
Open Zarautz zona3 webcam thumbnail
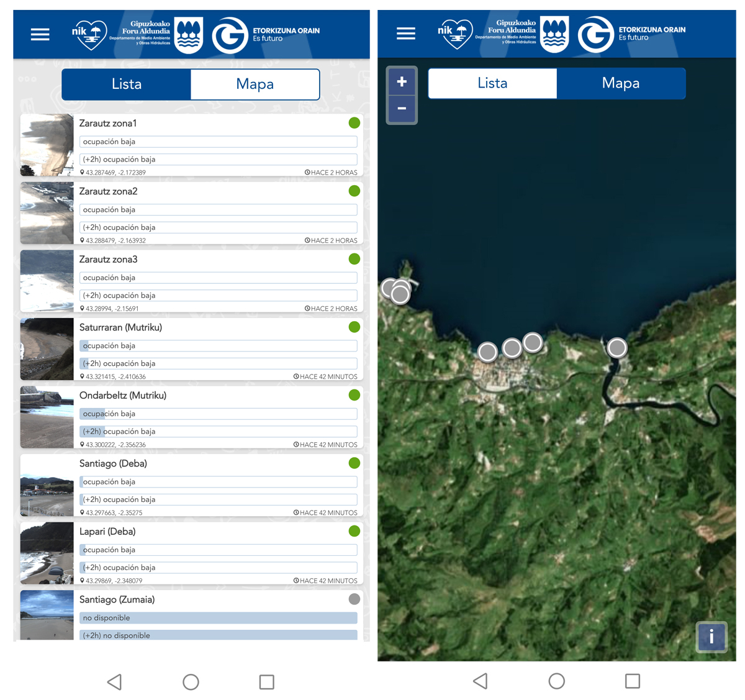pos(47,281)
